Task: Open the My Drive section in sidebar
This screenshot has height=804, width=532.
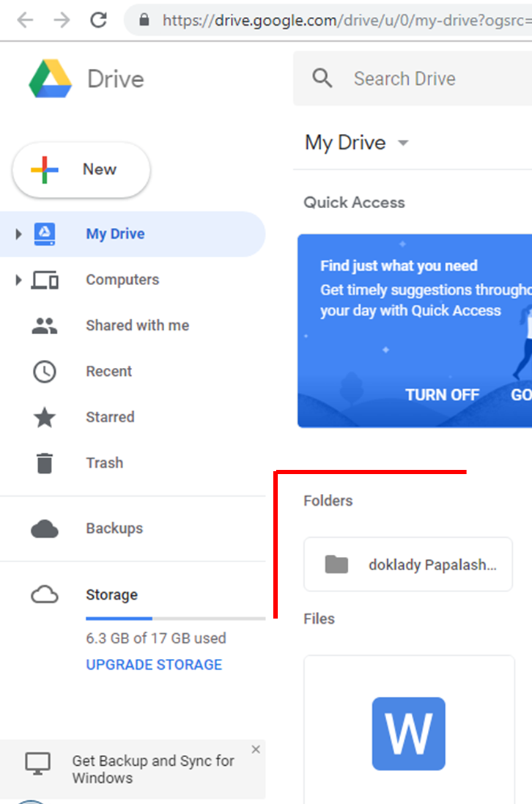Action: pyautogui.click(x=133, y=235)
